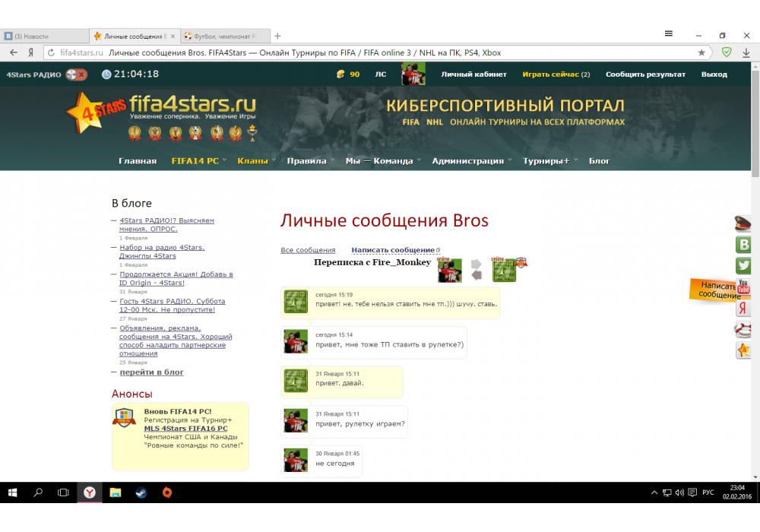Open Windows Start menu
Viewport: 760px width, 532px height.
pos(13,492)
